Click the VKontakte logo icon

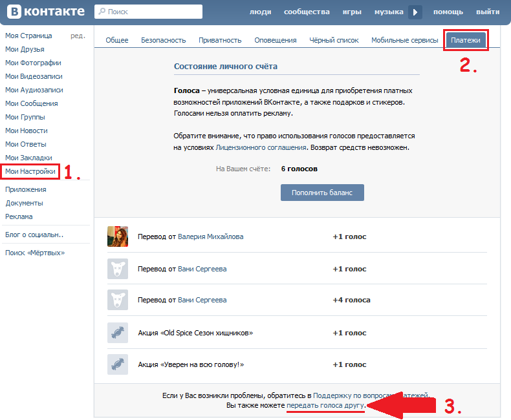(x=14, y=12)
